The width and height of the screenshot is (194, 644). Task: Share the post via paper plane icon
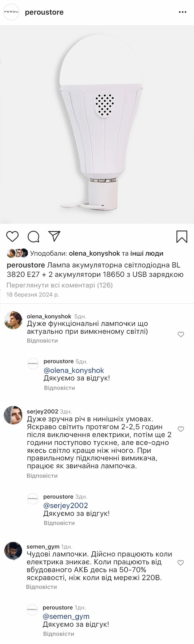click(55, 236)
